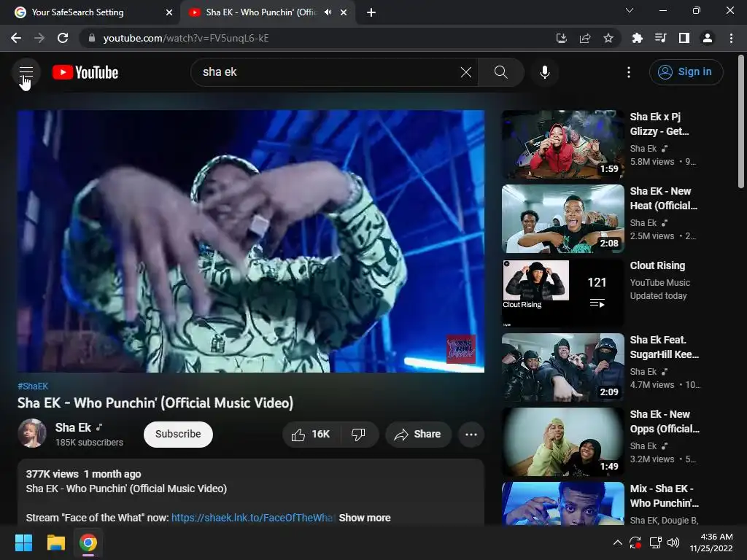Open a new browser tab
Viewport: 747px width, 560px height.
[371, 12]
